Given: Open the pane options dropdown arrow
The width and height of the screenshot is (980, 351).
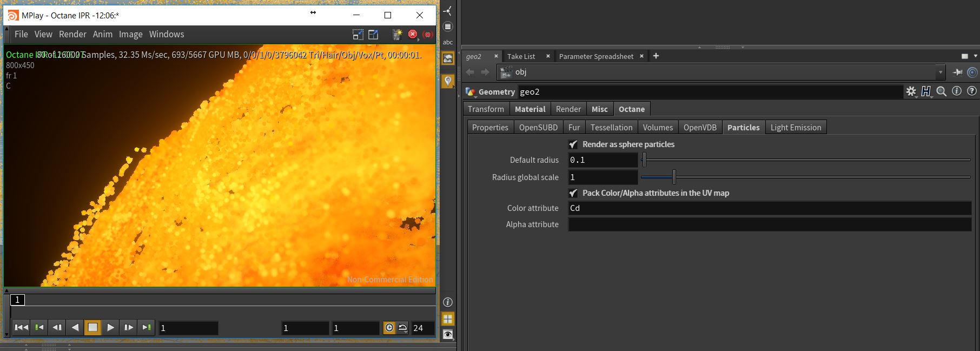Looking at the screenshot, I should tap(976, 56).
